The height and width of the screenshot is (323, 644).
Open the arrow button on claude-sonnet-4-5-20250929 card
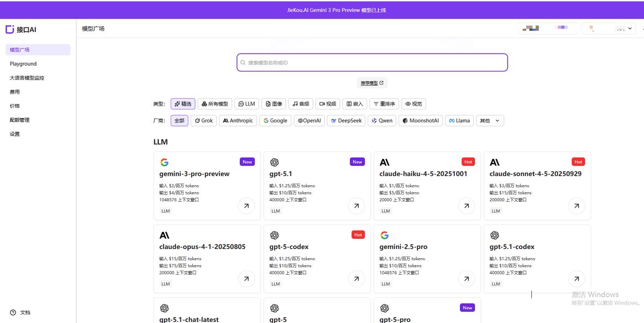coord(576,205)
